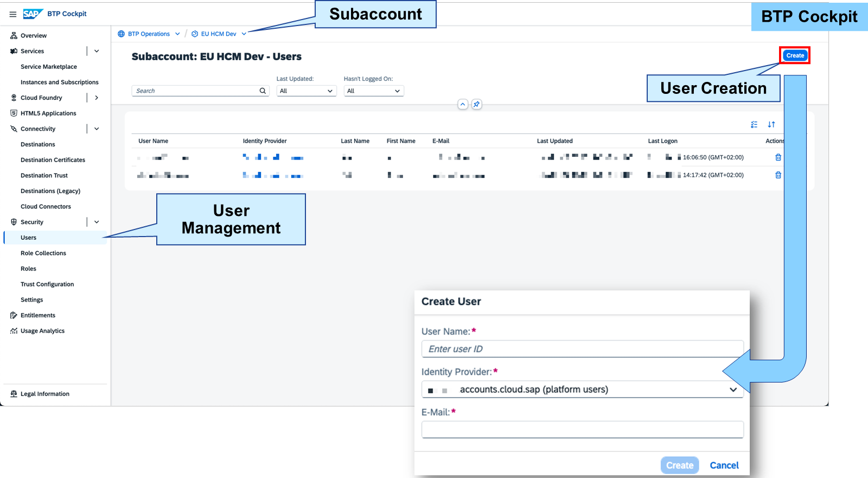This screenshot has height=478, width=868.
Task: Open Legal Information
Action: point(45,394)
